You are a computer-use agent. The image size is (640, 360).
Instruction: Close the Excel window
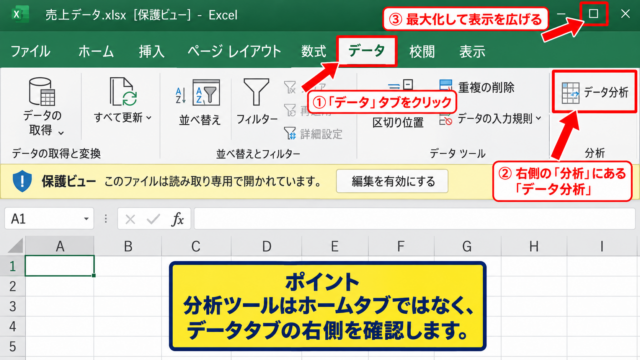[x=625, y=14]
